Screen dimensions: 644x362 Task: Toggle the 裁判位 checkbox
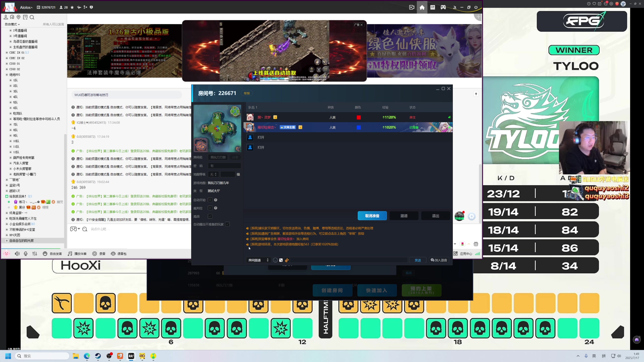pyautogui.click(x=210, y=208)
